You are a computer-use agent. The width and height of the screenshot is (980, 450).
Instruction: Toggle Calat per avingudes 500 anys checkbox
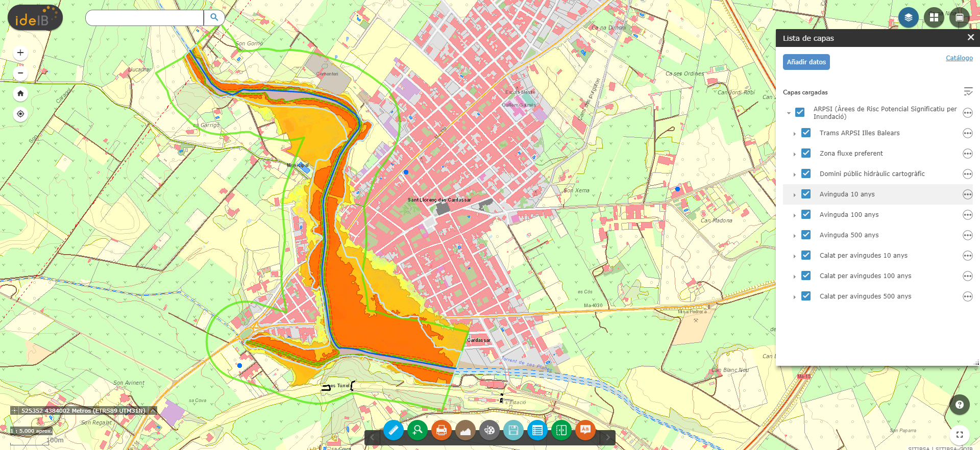[806, 296]
